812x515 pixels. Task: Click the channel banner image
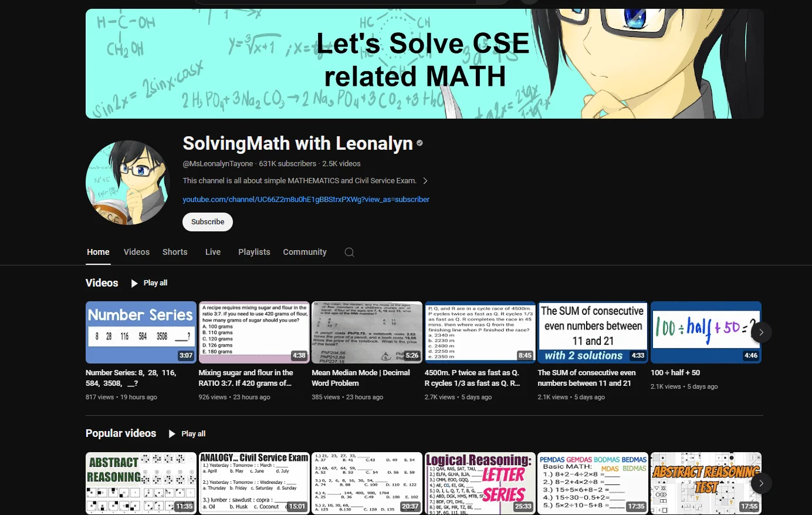point(425,63)
